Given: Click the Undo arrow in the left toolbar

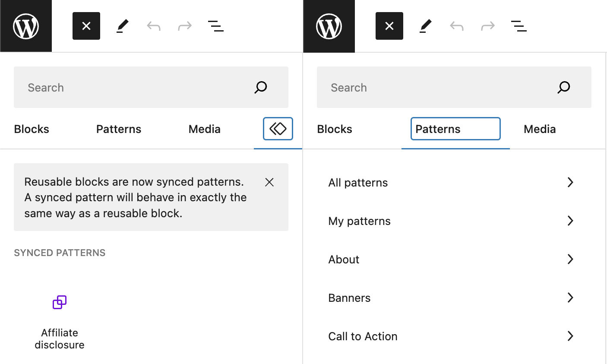Looking at the screenshot, I should pos(153,26).
